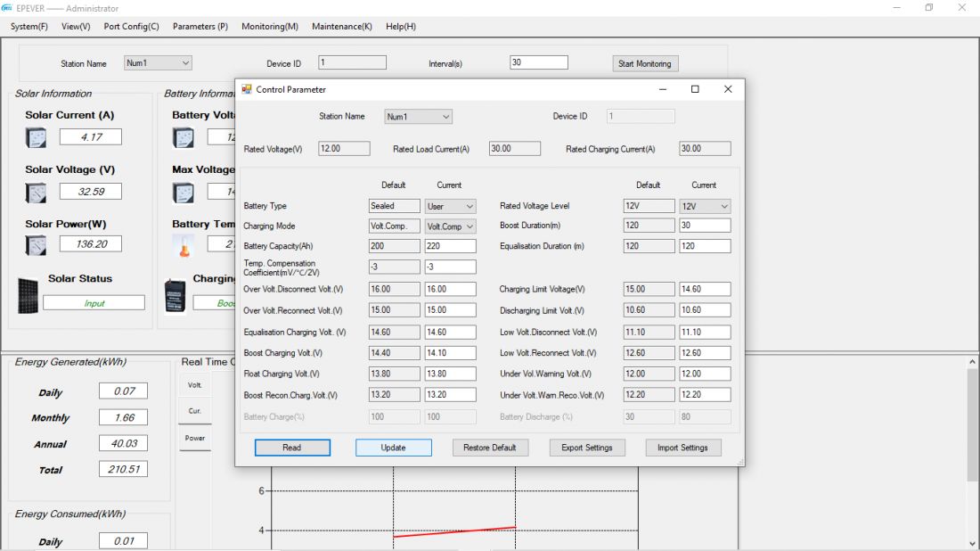This screenshot has width=980, height=551.
Task: Click Low Volt.Reconnect Volt current field
Action: pyautogui.click(x=705, y=353)
